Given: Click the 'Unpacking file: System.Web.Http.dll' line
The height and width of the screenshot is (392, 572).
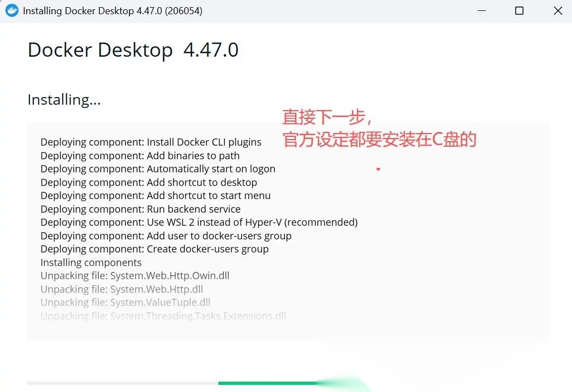Looking at the screenshot, I should click(x=122, y=290).
